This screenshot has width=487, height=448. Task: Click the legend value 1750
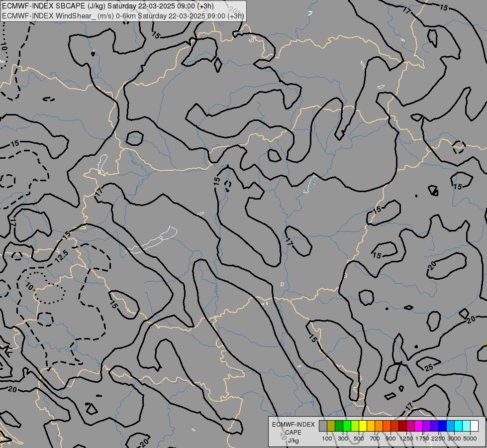click(422, 439)
